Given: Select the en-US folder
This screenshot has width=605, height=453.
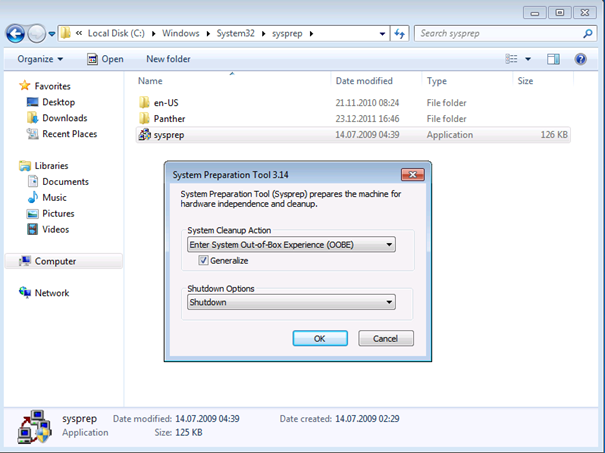Looking at the screenshot, I should pyautogui.click(x=166, y=103).
